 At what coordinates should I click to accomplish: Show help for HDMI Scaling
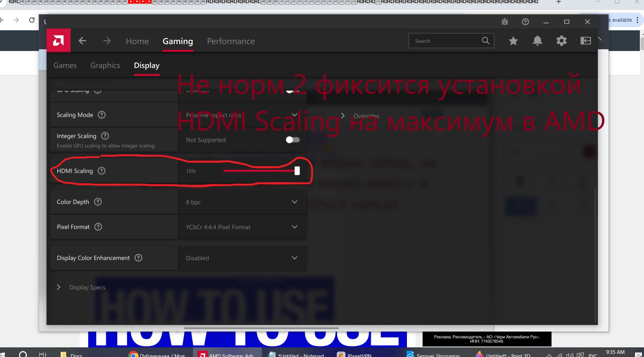coord(102,171)
